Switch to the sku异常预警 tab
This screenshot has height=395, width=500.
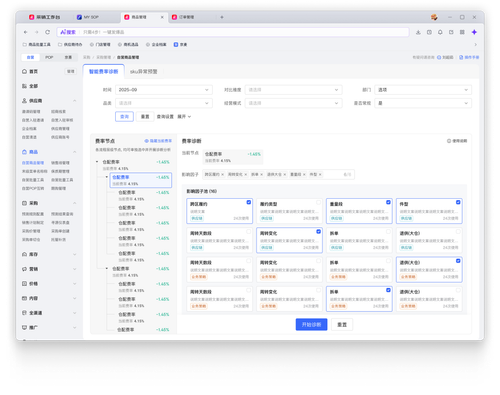click(x=144, y=71)
